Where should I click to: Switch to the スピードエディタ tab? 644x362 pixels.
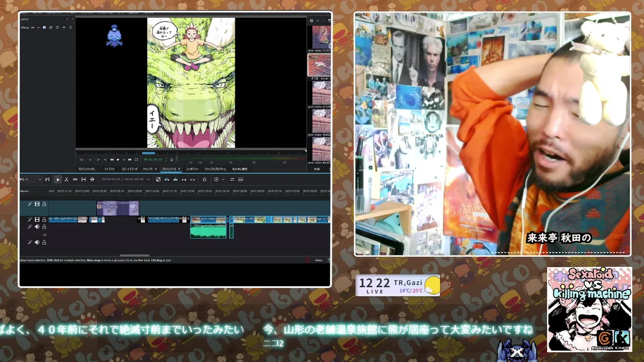coord(129,169)
